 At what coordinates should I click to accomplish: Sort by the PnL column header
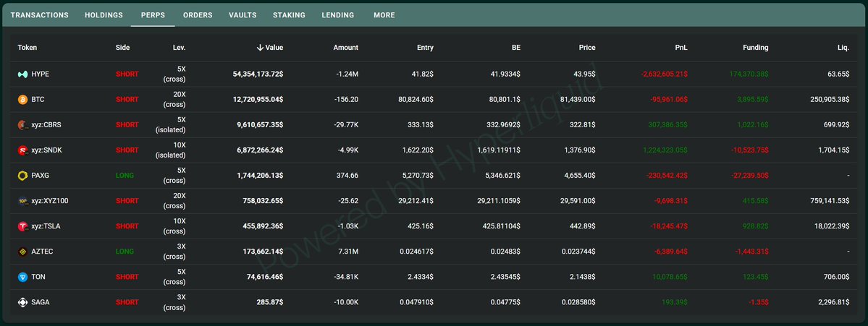point(681,48)
